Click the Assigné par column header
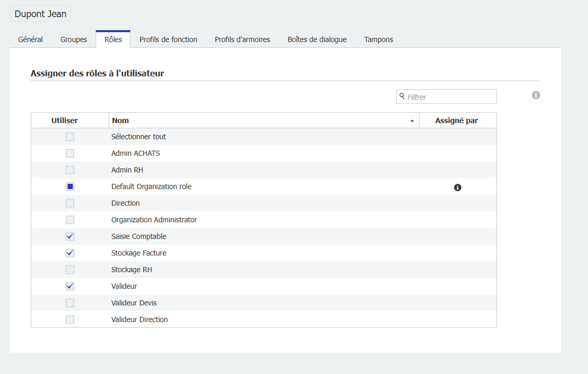The image size is (588, 374). pyautogui.click(x=456, y=121)
